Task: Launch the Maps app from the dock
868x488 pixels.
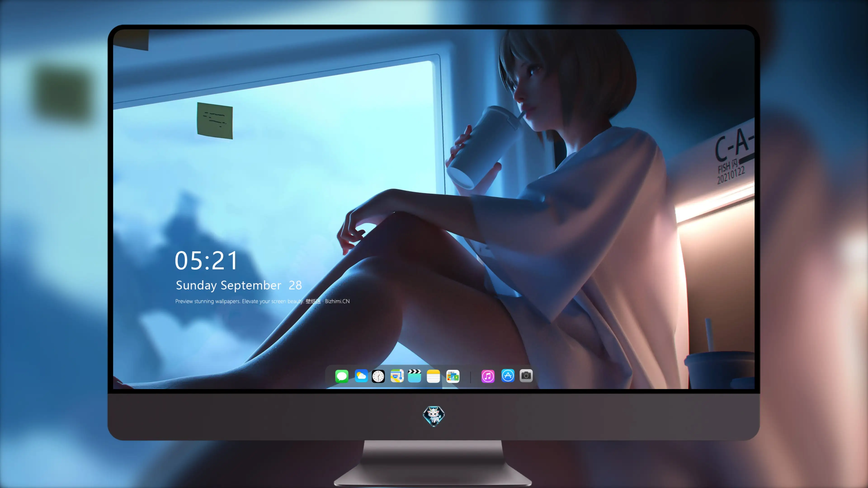Action: (x=397, y=376)
